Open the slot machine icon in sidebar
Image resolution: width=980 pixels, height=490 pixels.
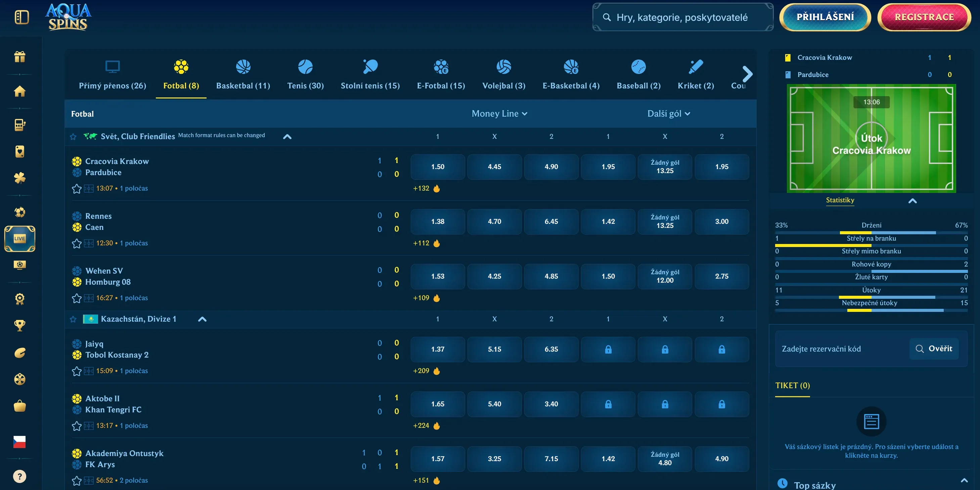[20, 125]
